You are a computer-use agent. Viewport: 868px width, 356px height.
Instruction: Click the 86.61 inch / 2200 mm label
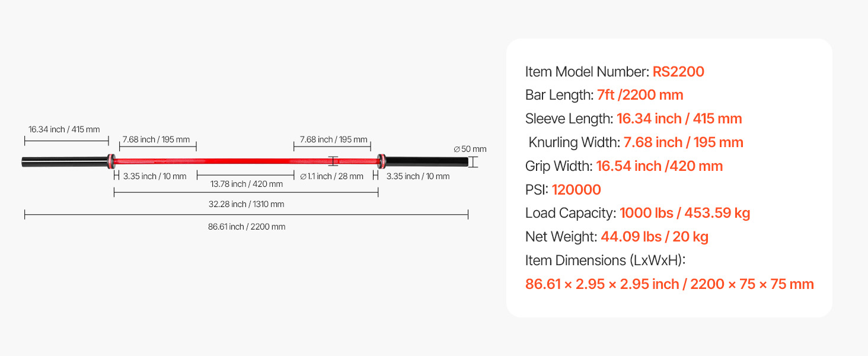pyautogui.click(x=246, y=227)
